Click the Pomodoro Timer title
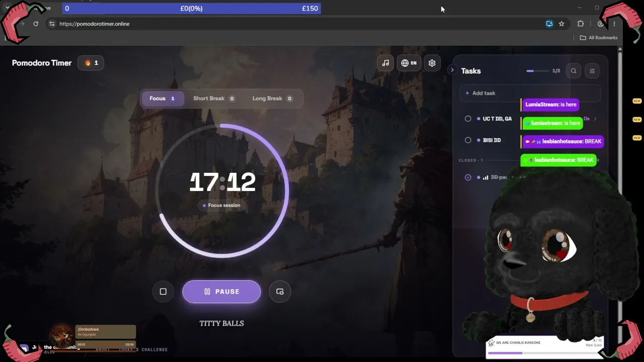 [x=42, y=63]
